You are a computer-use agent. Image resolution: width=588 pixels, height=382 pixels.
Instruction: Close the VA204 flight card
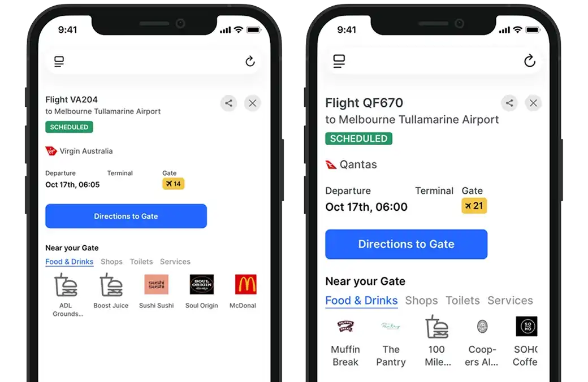[252, 103]
